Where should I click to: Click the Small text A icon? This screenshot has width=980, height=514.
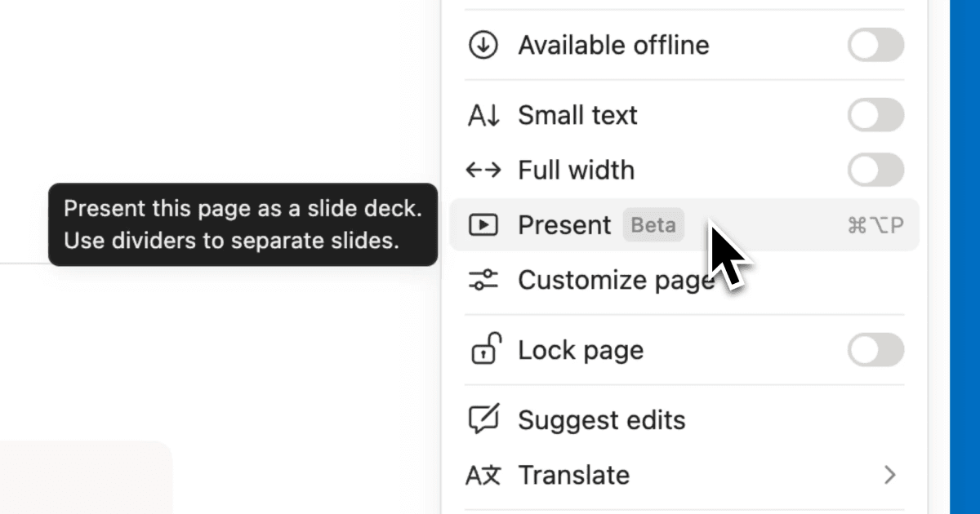click(x=483, y=115)
